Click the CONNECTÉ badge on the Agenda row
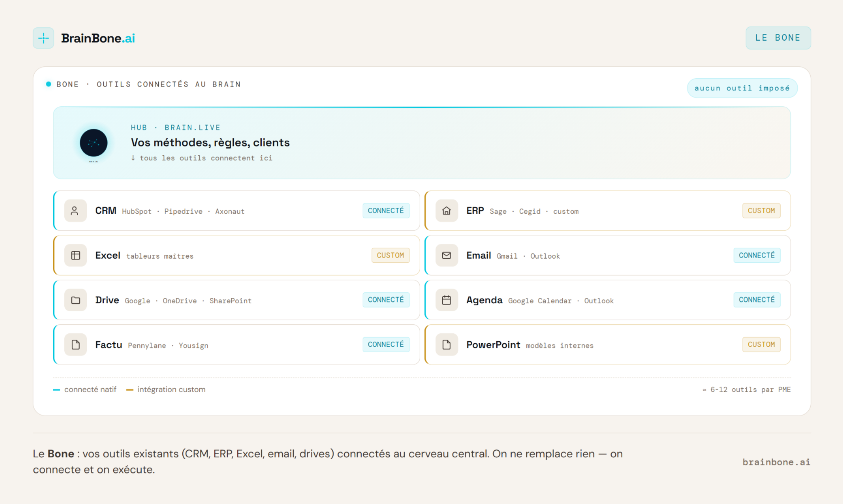This screenshot has width=843, height=504. 757,300
